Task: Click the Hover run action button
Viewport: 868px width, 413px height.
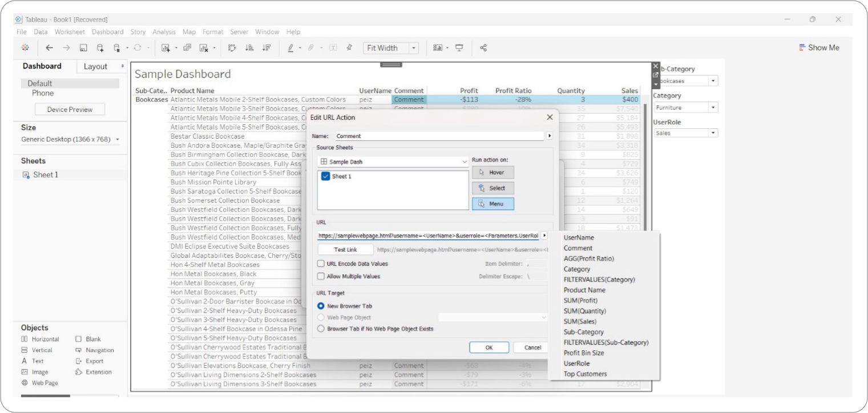Action: tap(492, 172)
